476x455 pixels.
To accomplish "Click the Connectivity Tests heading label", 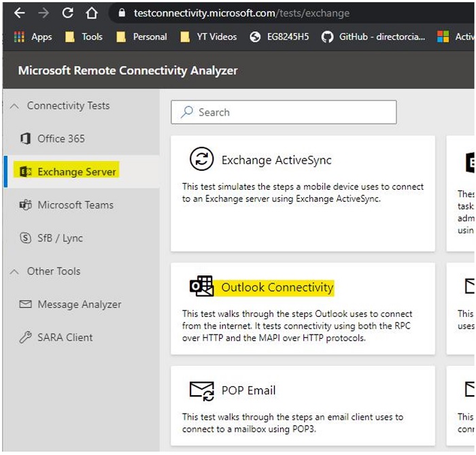I will [x=68, y=106].
